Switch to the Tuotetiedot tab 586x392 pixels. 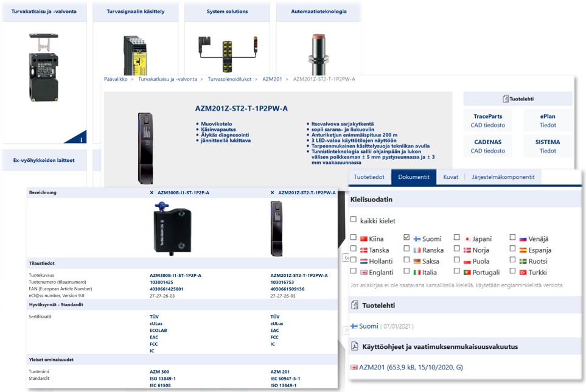369,177
